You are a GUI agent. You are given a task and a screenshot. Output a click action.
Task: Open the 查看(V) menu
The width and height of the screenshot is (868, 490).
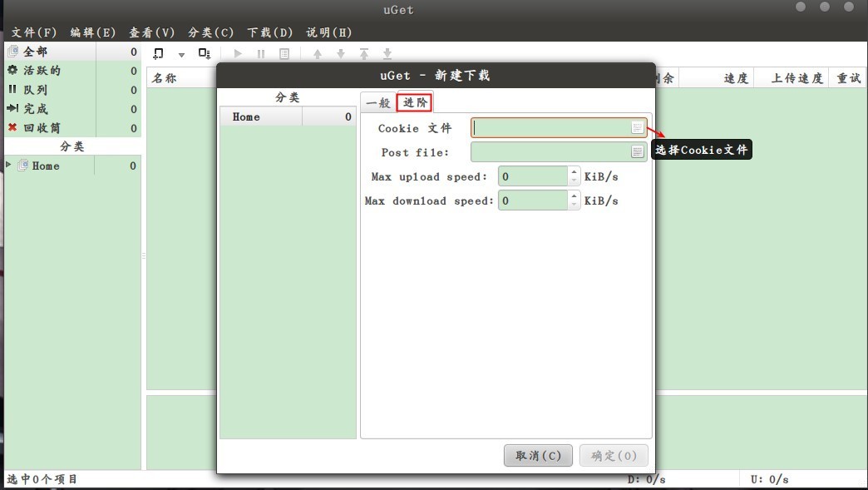[x=151, y=32]
